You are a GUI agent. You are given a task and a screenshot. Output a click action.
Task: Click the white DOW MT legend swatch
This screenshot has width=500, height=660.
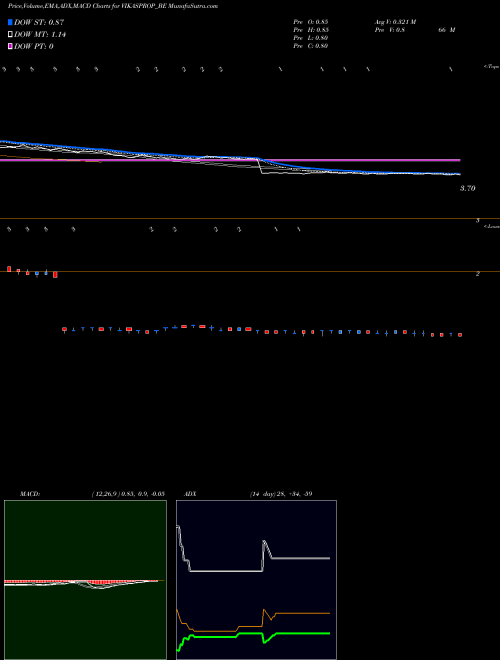coord(10,35)
